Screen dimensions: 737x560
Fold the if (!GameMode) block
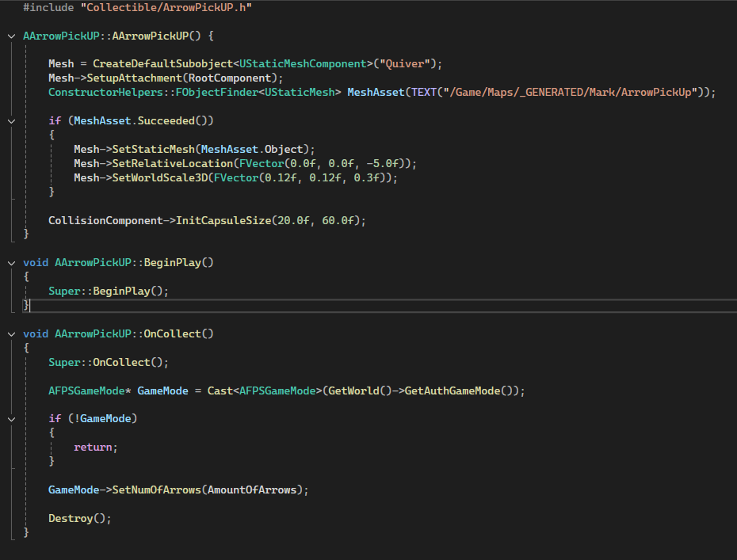click(11, 418)
